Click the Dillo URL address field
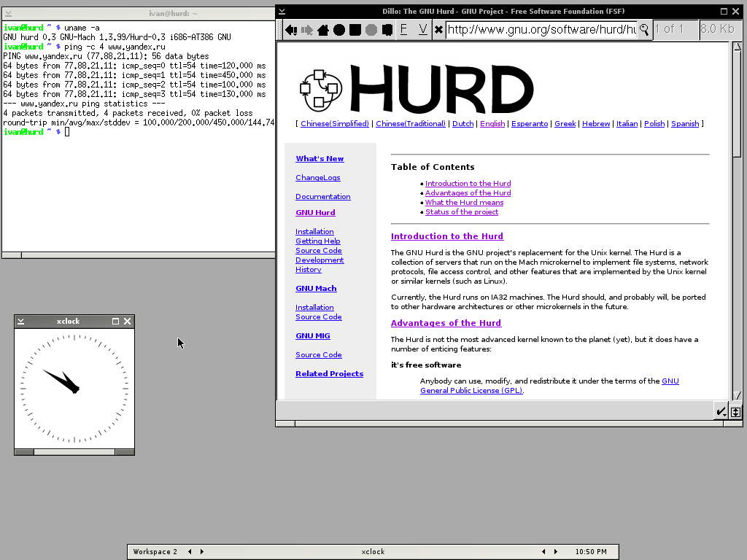This screenshot has height=560, width=747. point(542,29)
